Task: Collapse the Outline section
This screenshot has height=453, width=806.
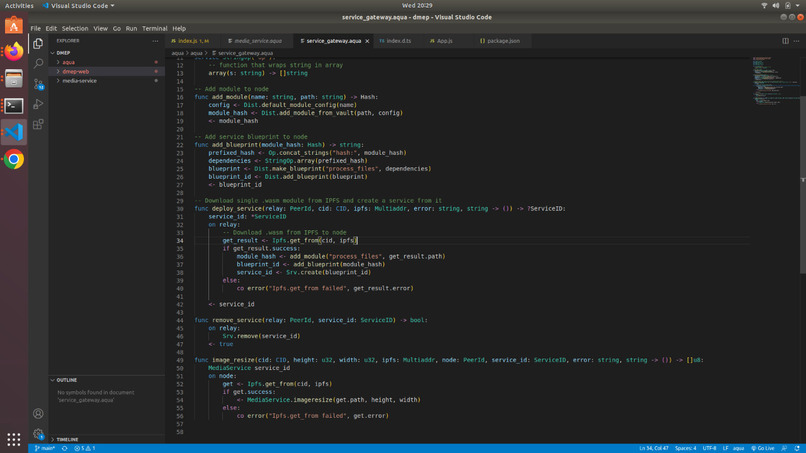Action: pos(107,380)
